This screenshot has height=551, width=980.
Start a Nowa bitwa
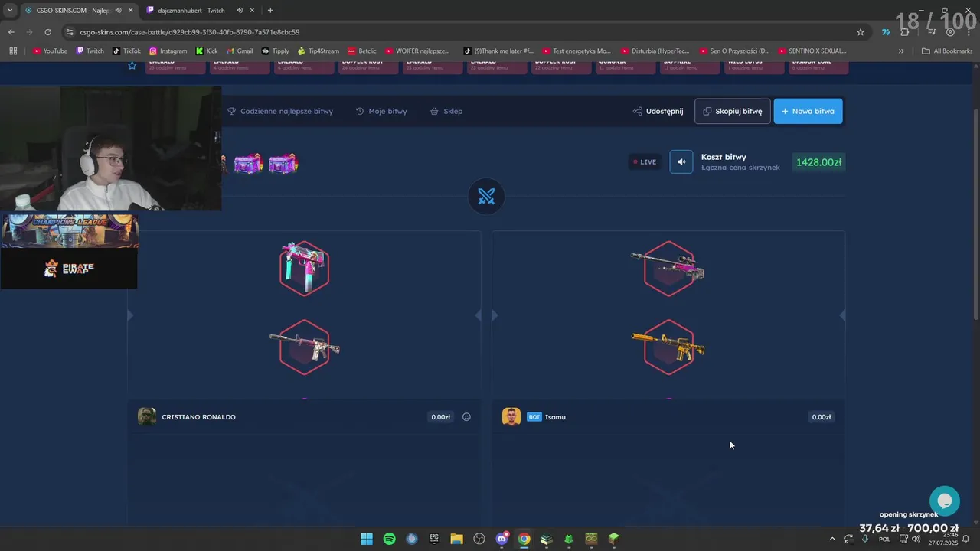[808, 111]
